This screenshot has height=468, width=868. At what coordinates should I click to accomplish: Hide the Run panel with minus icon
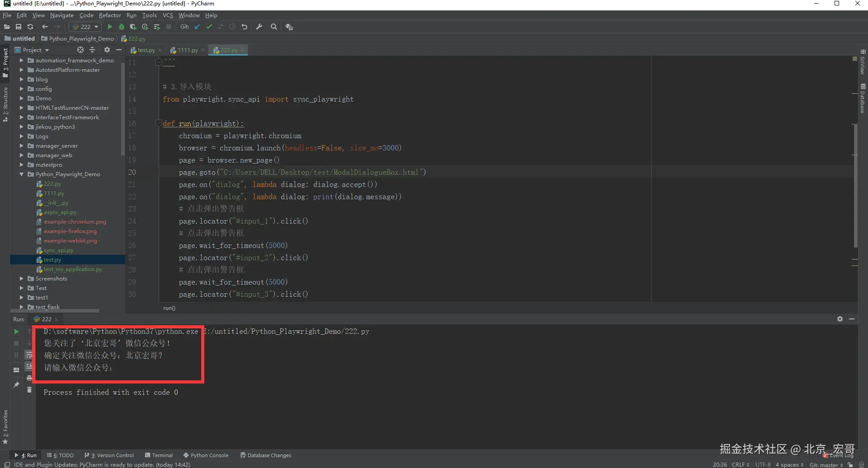point(852,319)
